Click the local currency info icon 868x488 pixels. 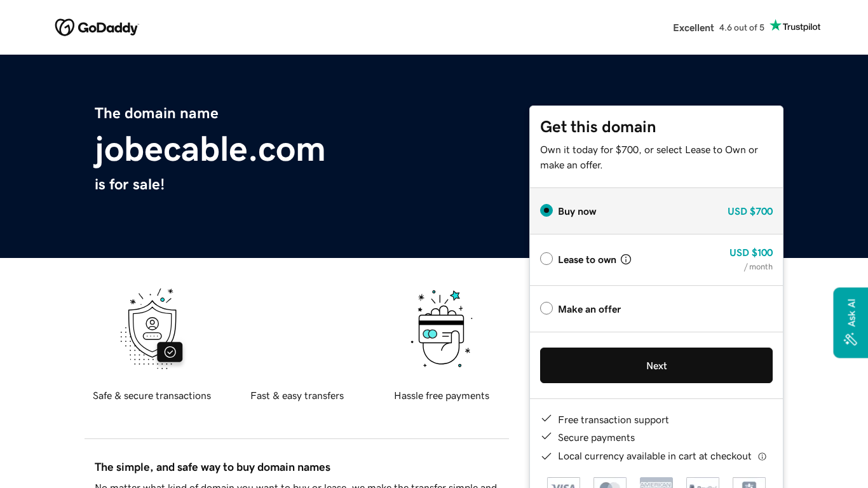pos(762,456)
